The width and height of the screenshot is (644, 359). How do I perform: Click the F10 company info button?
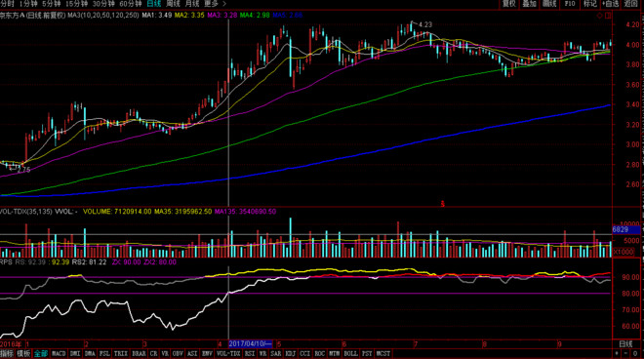pos(570,4)
